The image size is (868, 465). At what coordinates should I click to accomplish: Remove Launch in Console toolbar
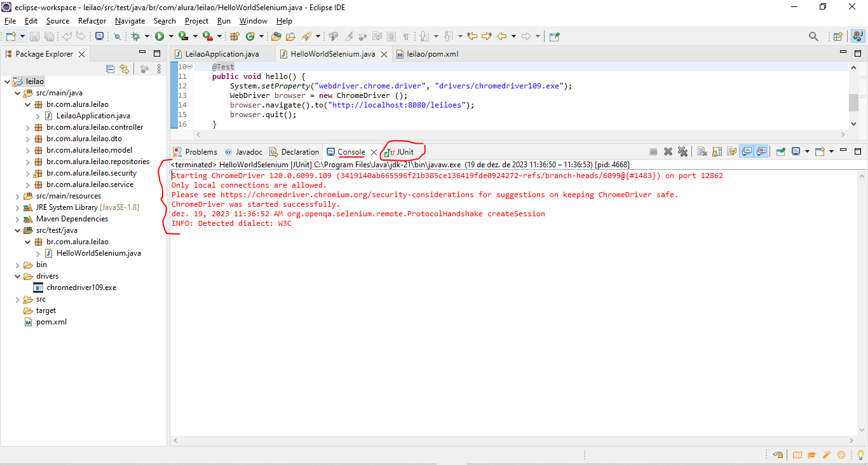coord(668,151)
